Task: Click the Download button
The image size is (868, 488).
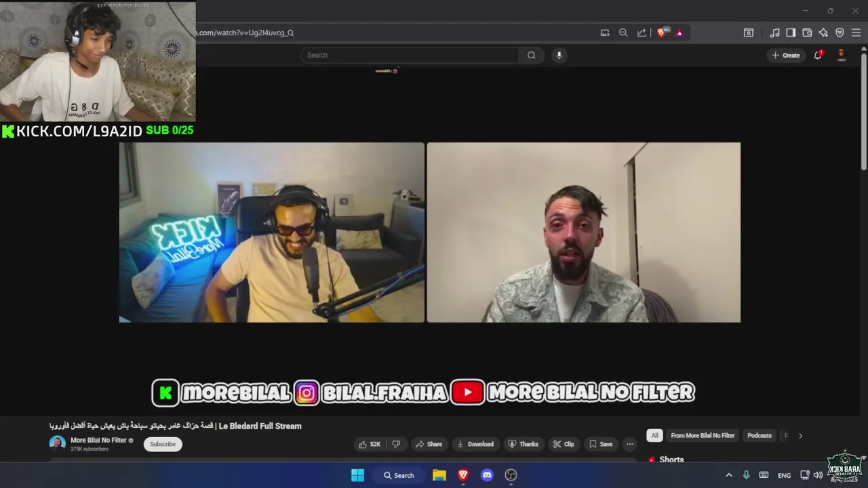Action: 475,444
